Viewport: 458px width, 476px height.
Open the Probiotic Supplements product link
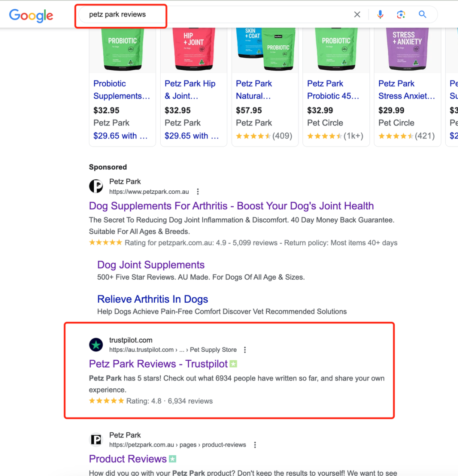pos(122,89)
